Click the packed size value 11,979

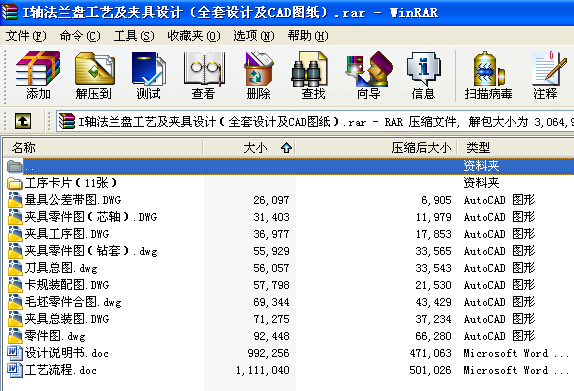point(433,217)
